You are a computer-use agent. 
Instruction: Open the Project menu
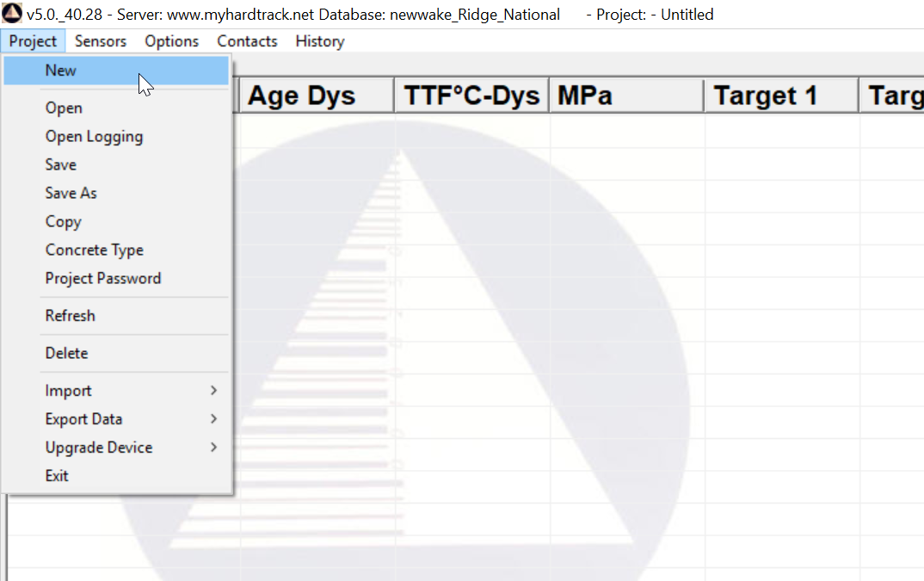(x=33, y=41)
